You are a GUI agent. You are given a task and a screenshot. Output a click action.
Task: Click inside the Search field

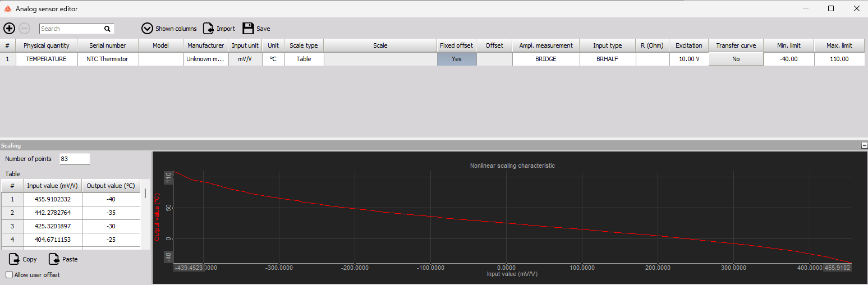point(71,29)
